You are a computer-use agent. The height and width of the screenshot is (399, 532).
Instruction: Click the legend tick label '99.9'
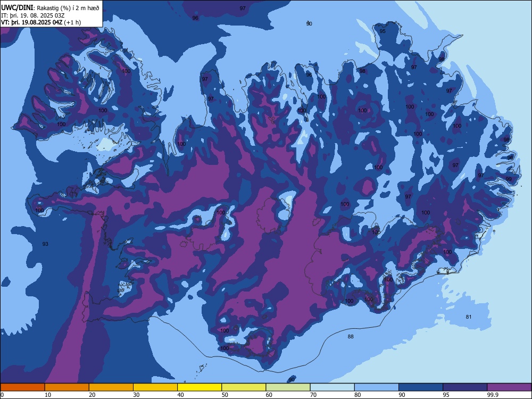(x=492, y=395)
